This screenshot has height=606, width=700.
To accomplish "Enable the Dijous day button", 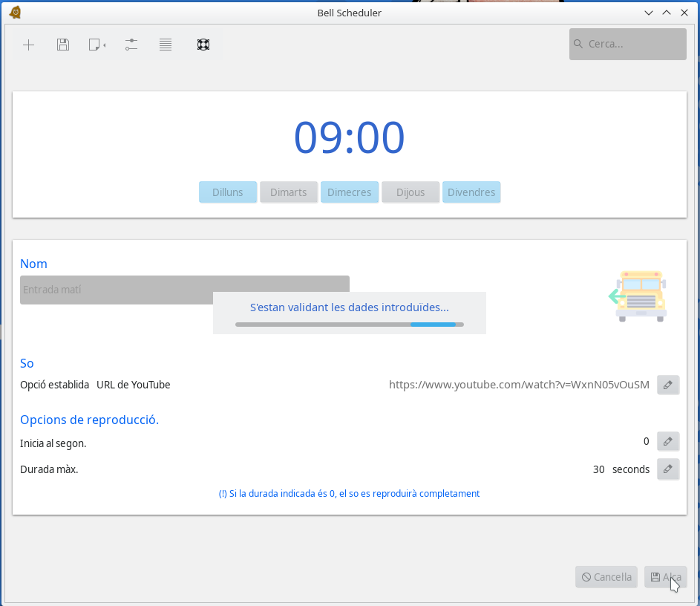I will coord(410,192).
